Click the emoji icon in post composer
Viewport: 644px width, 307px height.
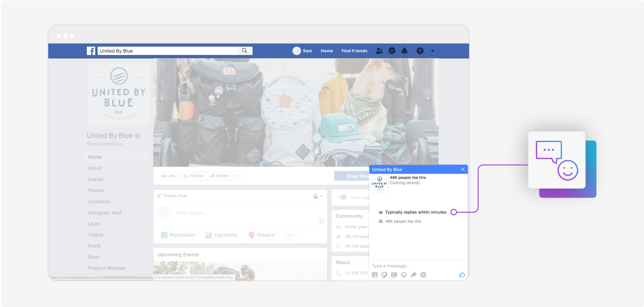321,221
